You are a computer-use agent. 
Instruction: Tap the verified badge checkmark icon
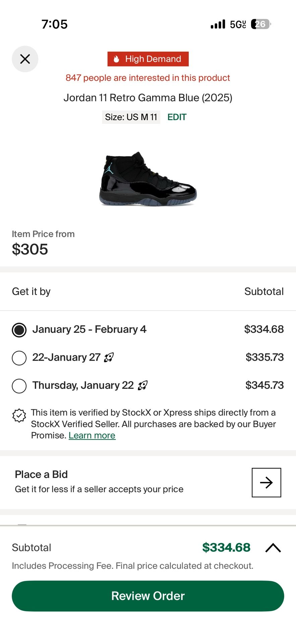click(19, 416)
